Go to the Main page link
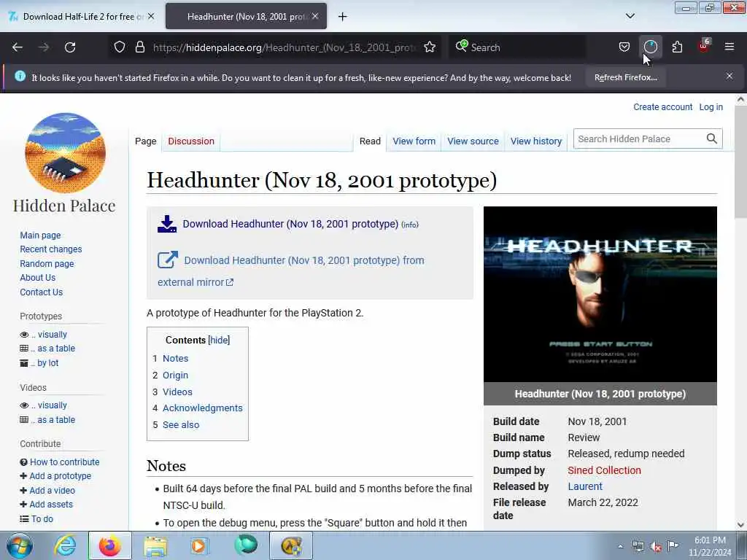Image resolution: width=747 pixels, height=560 pixels. point(41,236)
